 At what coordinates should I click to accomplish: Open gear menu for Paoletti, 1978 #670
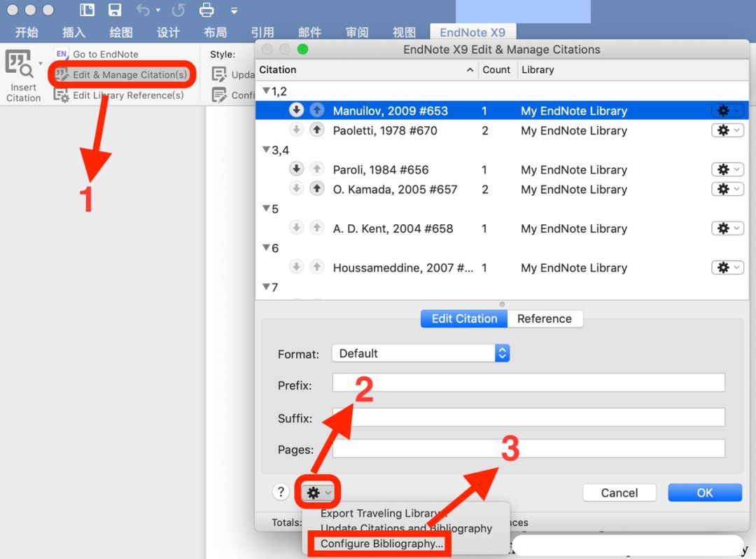727,130
